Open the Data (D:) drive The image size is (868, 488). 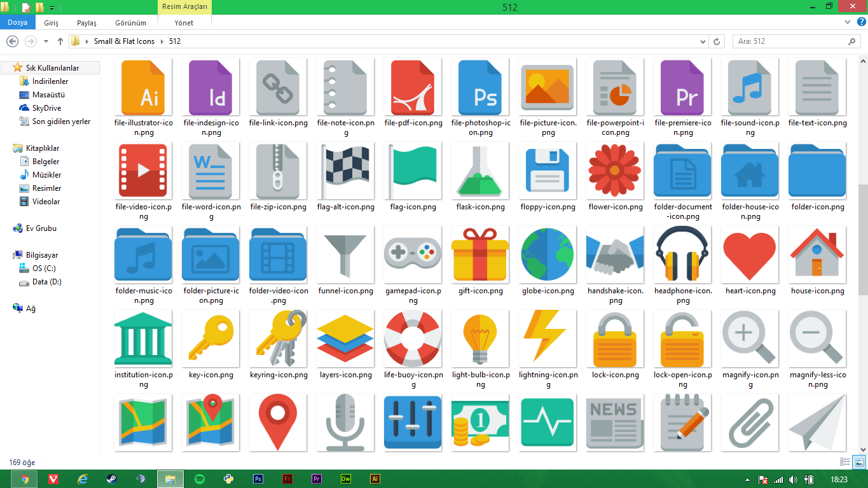tap(46, 282)
